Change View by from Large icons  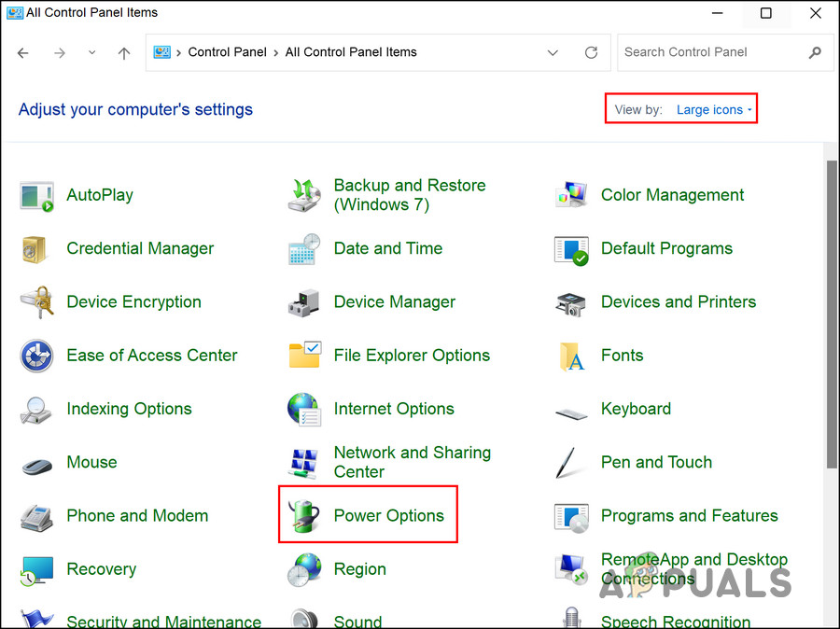point(711,109)
